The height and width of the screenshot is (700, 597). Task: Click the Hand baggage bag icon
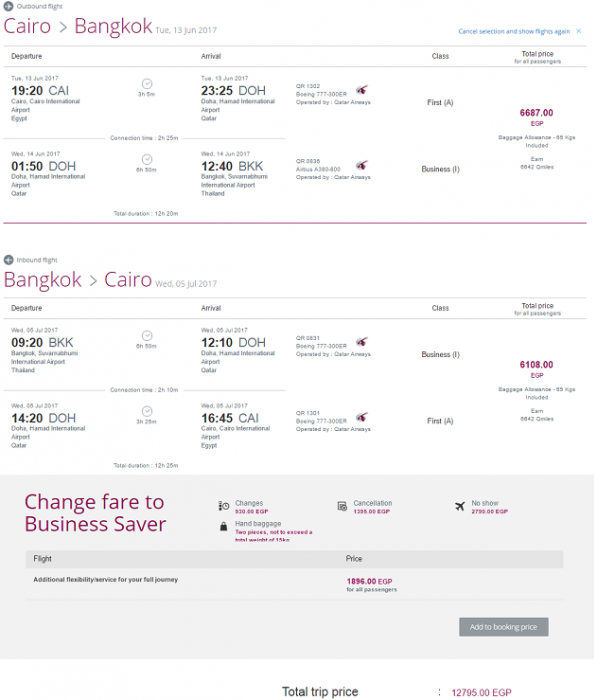tap(224, 526)
